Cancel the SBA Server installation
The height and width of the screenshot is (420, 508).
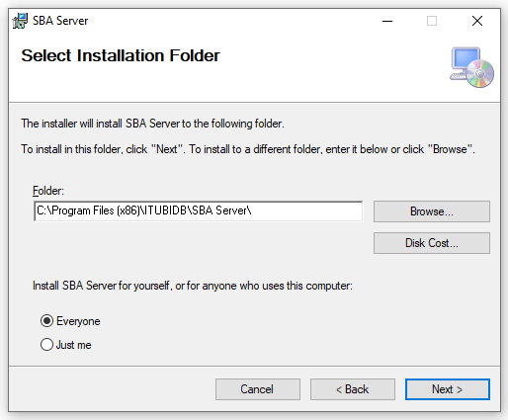pos(258,389)
